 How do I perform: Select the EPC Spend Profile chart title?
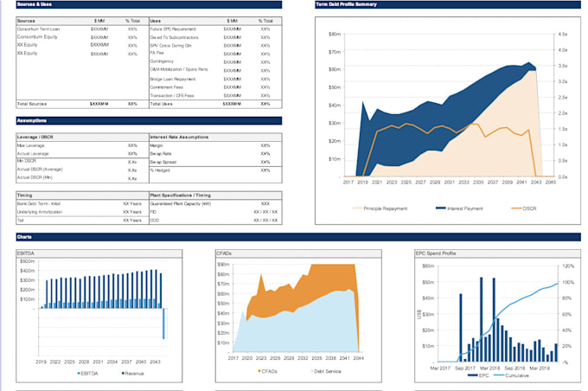click(436, 253)
